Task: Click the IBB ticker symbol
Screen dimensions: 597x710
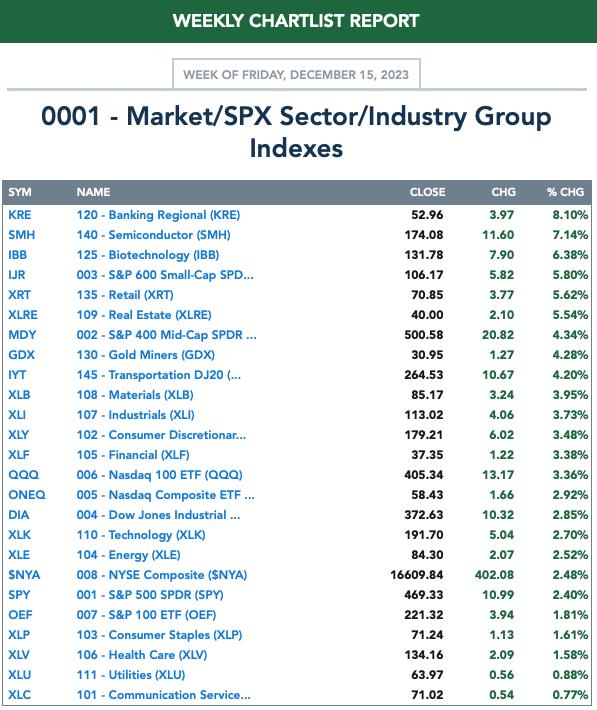Action: coord(18,254)
